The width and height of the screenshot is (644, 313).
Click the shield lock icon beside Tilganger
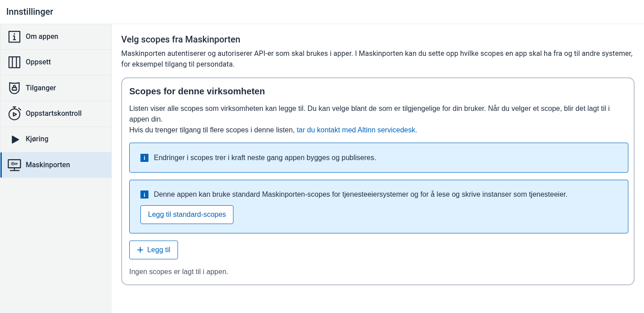point(14,88)
